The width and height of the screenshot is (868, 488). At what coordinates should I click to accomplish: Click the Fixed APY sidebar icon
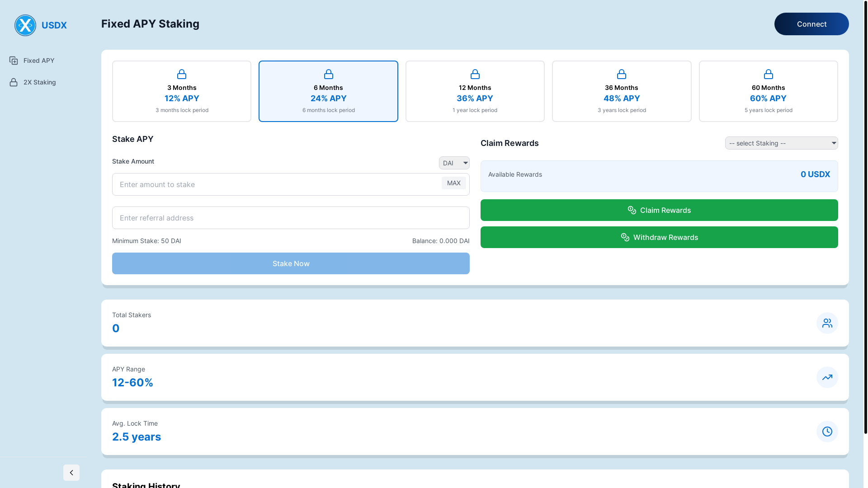[14, 61]
